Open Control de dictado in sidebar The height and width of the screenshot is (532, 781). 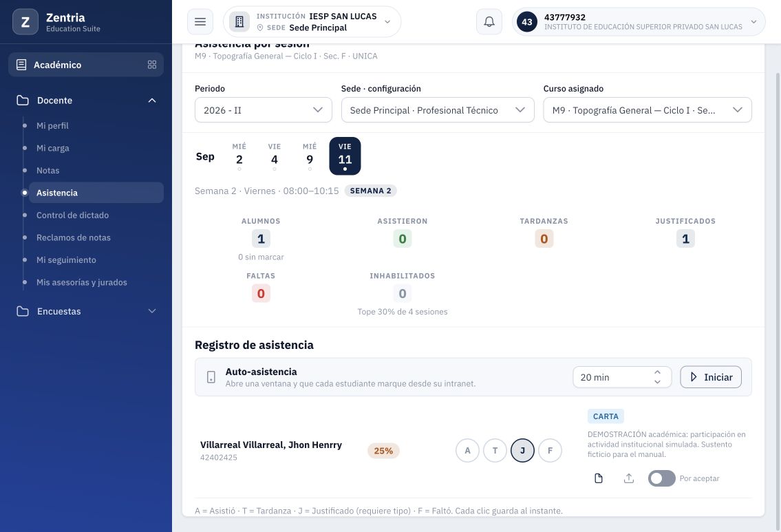(72, 215)
